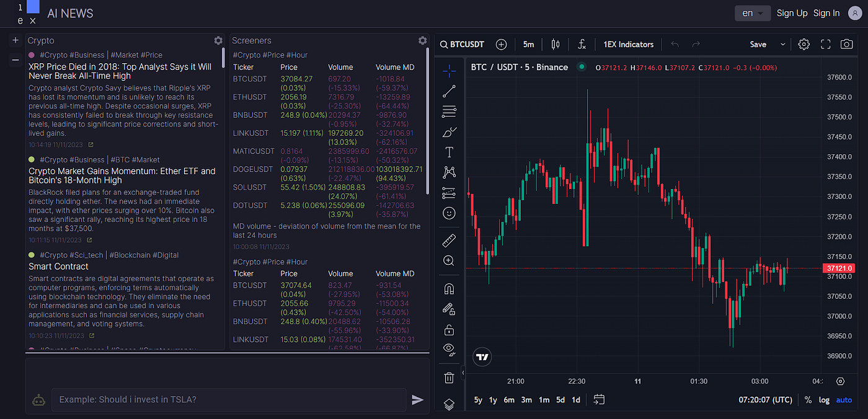Switch to the 1d timeframe
Screen dimensions: 868x419
pyautogui.click(x=575, y=400)
